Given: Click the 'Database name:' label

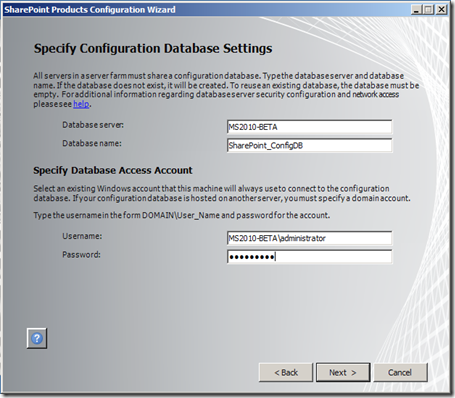Looking at the screenshot, I should (x=92, y=143).
